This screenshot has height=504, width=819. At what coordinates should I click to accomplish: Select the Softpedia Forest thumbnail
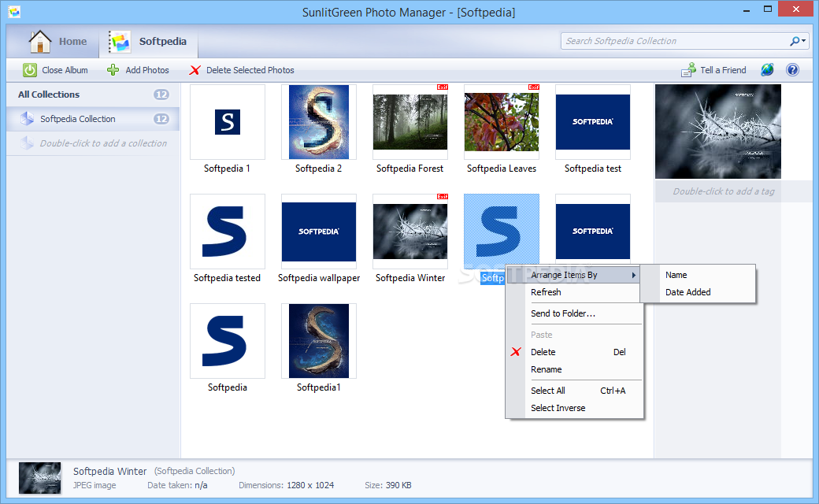410,122
